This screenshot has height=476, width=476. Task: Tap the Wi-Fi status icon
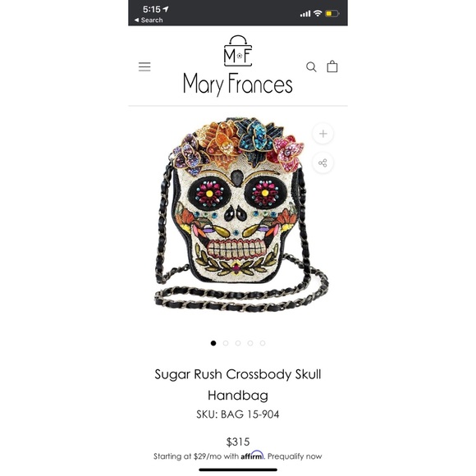tap(318, 13)
